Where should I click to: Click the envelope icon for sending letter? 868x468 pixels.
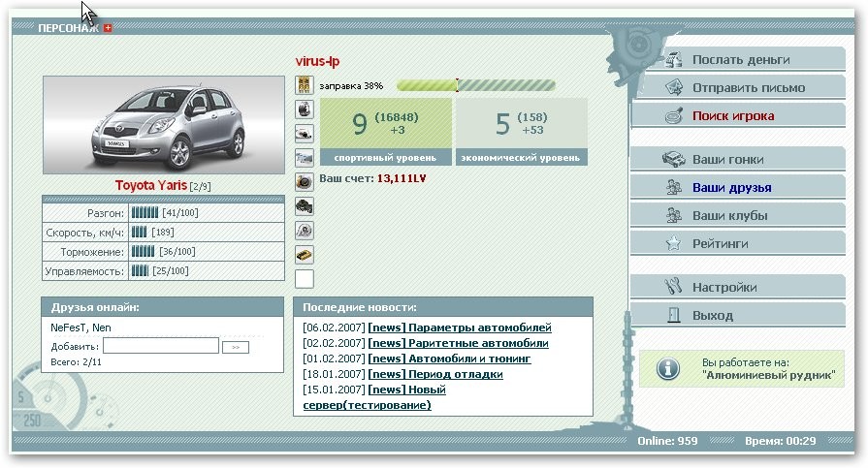click(673, 87)
